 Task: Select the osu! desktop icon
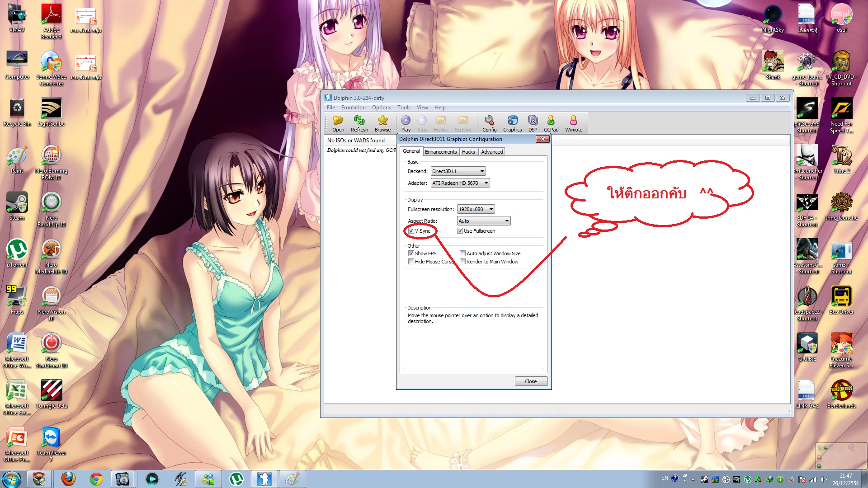click(841, 18)
